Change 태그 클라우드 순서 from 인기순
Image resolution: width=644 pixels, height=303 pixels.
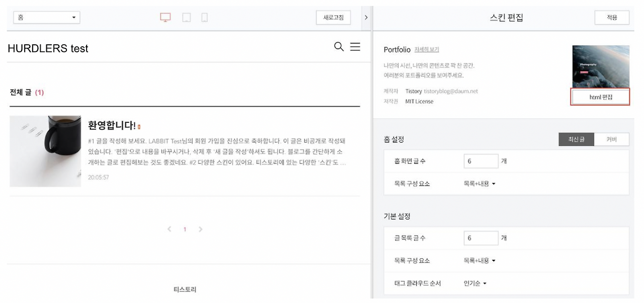[475, 283]
